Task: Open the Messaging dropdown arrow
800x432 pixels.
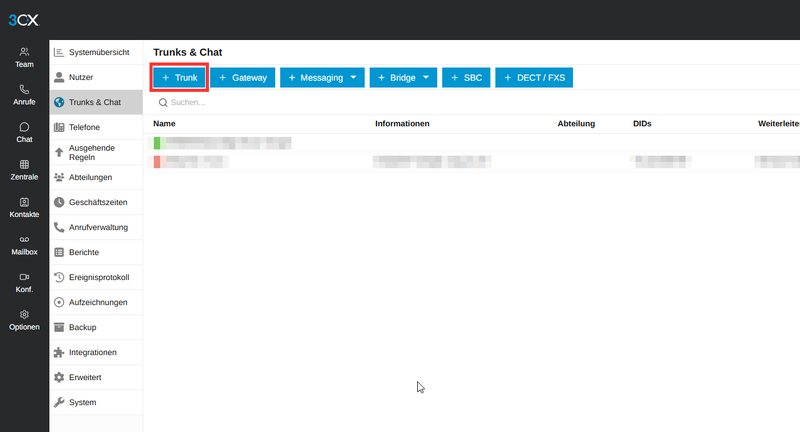Action: 354,78
